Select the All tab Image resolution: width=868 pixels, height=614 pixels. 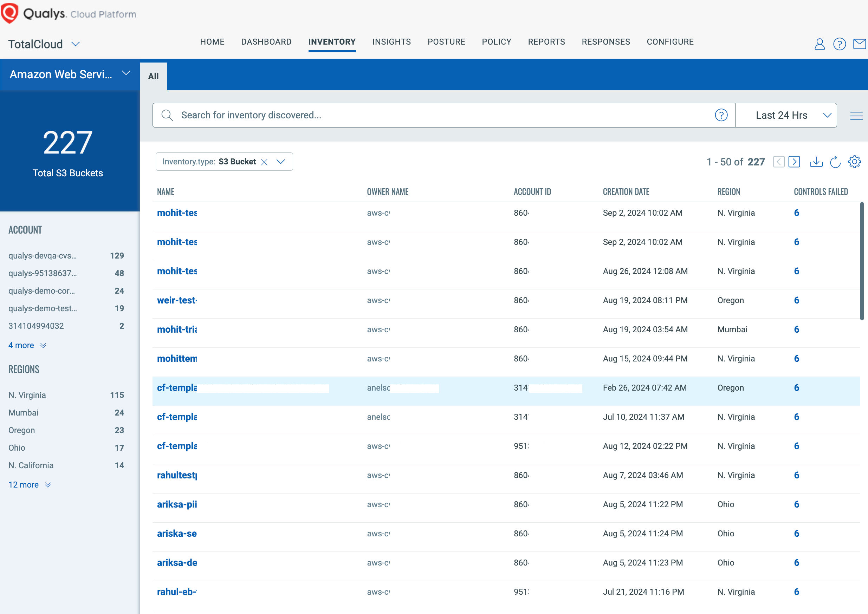154,76
